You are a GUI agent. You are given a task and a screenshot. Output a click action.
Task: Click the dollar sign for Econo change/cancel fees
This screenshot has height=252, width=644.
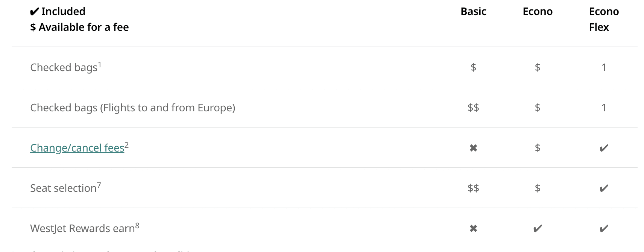[x=538, y=148]
